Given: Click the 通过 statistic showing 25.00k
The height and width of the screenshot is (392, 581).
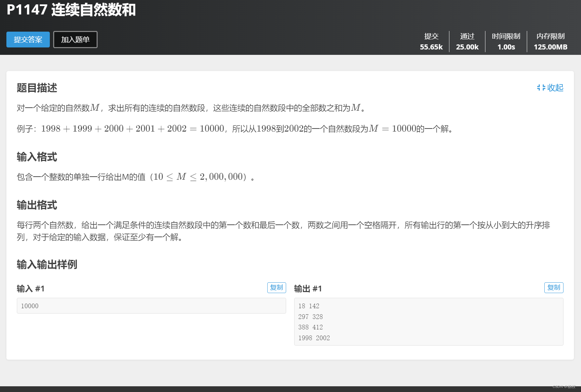Looking at the screenshot, I should 467,41.
